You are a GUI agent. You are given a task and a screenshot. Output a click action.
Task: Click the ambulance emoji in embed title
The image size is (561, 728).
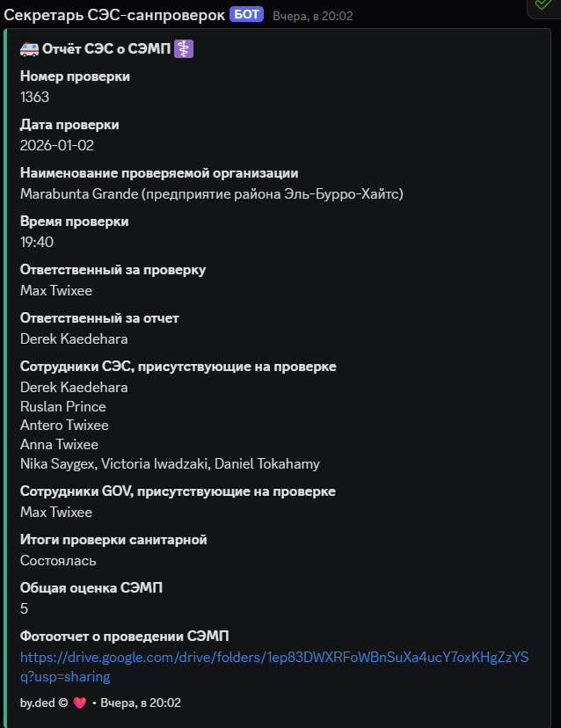point(28,49)
